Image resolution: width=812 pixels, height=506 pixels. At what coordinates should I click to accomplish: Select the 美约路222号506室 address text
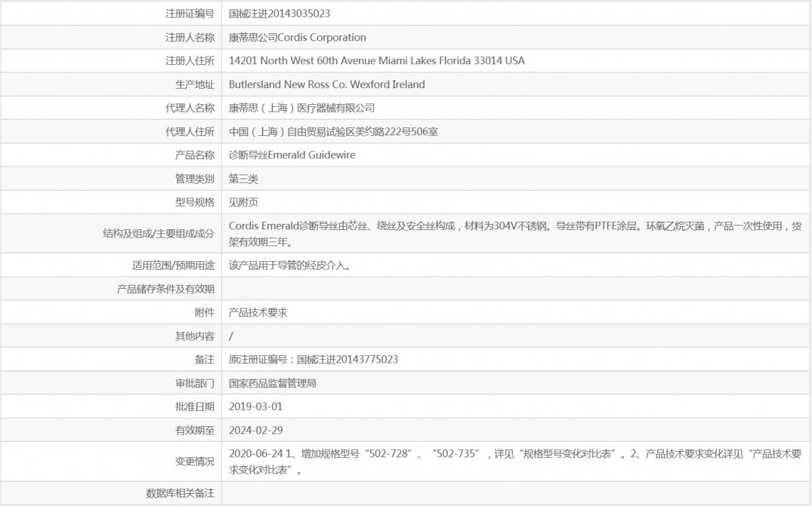point(334,132)
